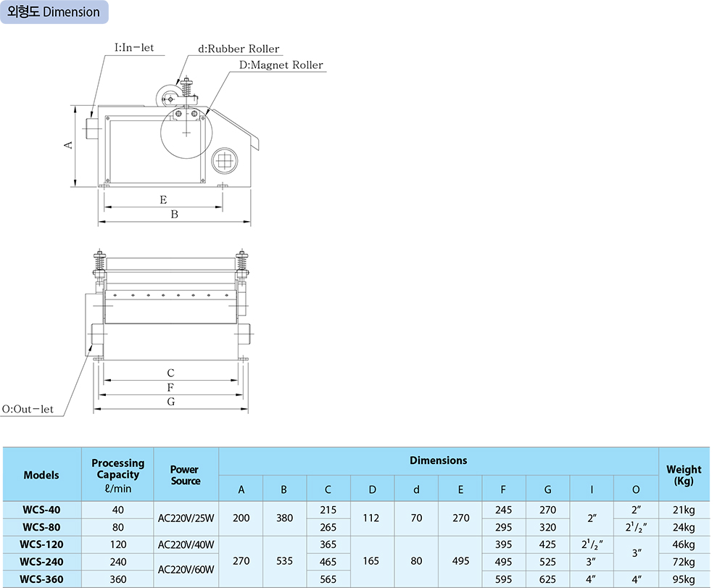This screenshot has width=725, height=588.
Task: Click the dimension A label in side view
Action: pos(69,144)
